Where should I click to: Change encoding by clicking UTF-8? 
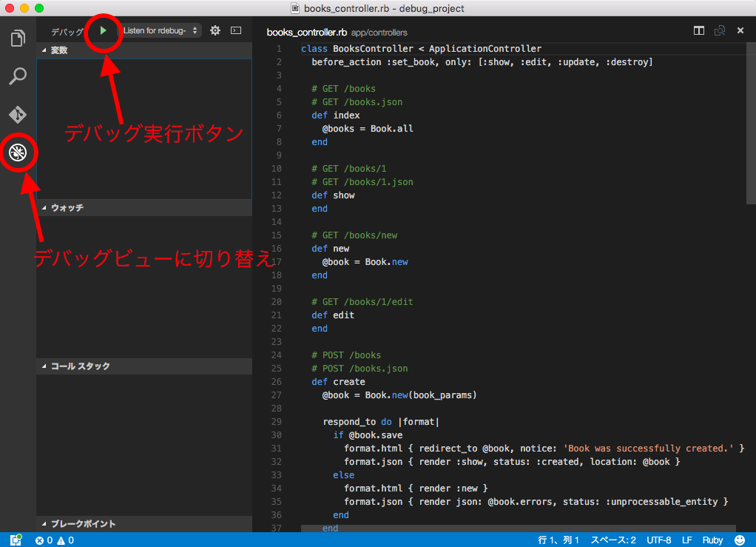pyautogui.click(x=658, y=540)
